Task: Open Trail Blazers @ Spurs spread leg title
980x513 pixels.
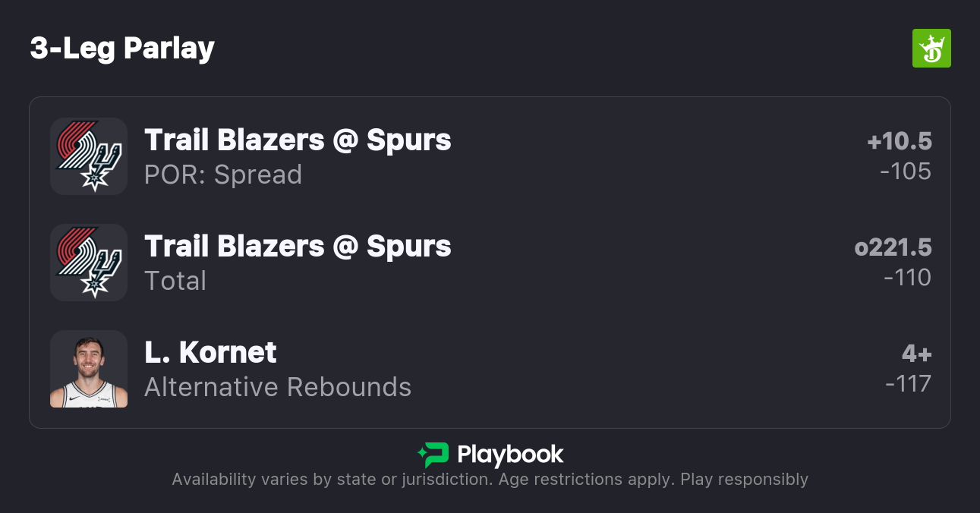Action: pyautogui.click(x=298, y=140)
